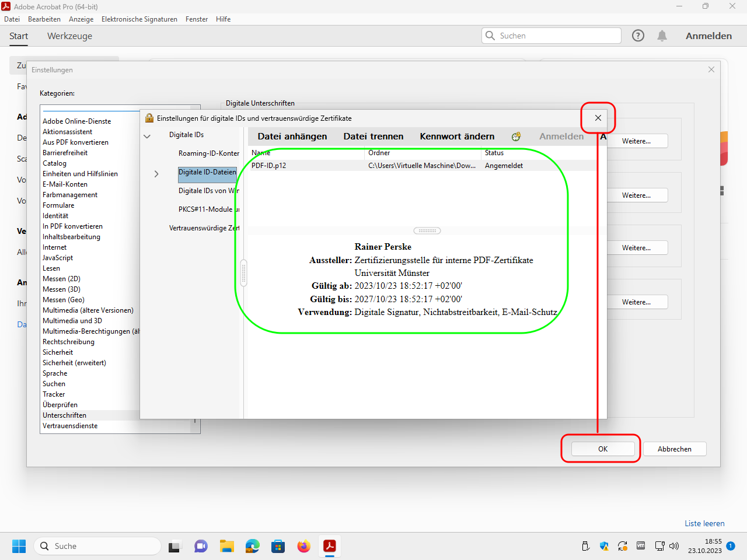Click the clock icon in the ID toolbar
The image size is (747, 560).
(x=516, y=136)
